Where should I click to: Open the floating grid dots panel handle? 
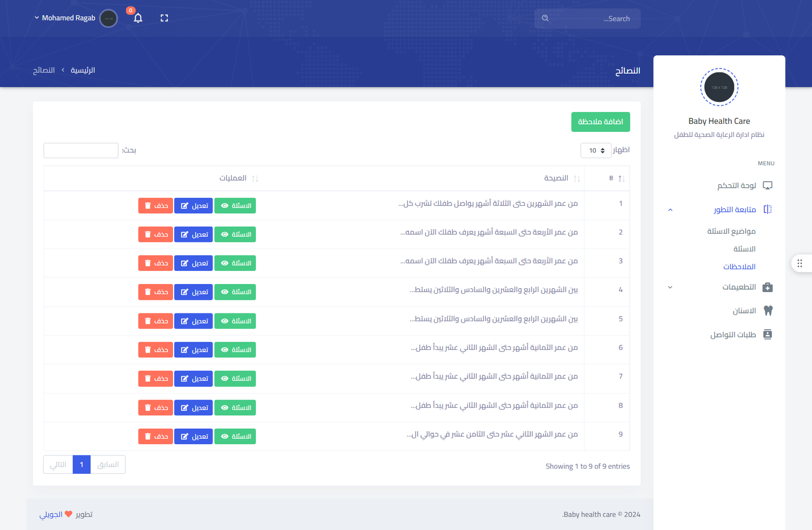pos(800,263)
